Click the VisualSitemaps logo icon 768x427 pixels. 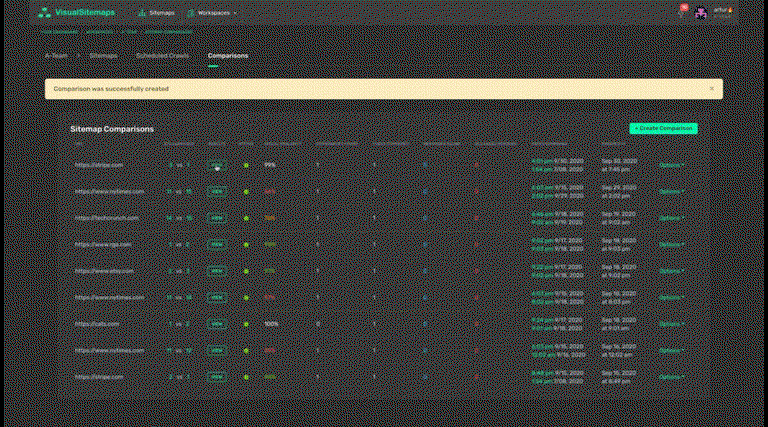tap(43, 13)
